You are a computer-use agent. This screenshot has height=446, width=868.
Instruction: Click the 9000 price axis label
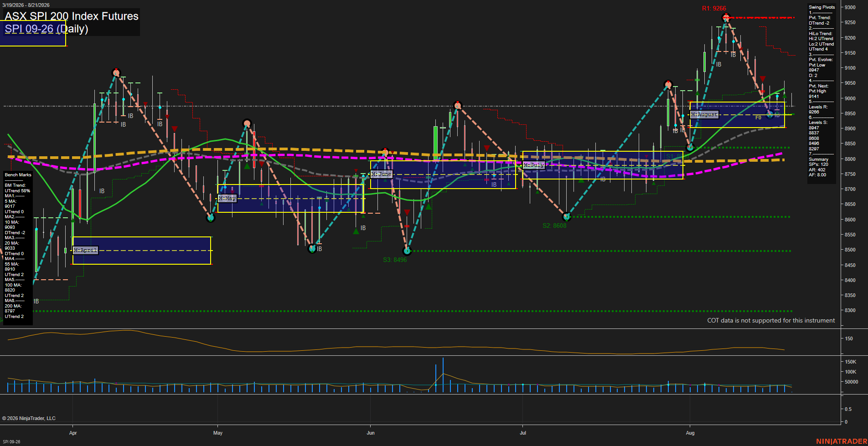coord(850,98)
